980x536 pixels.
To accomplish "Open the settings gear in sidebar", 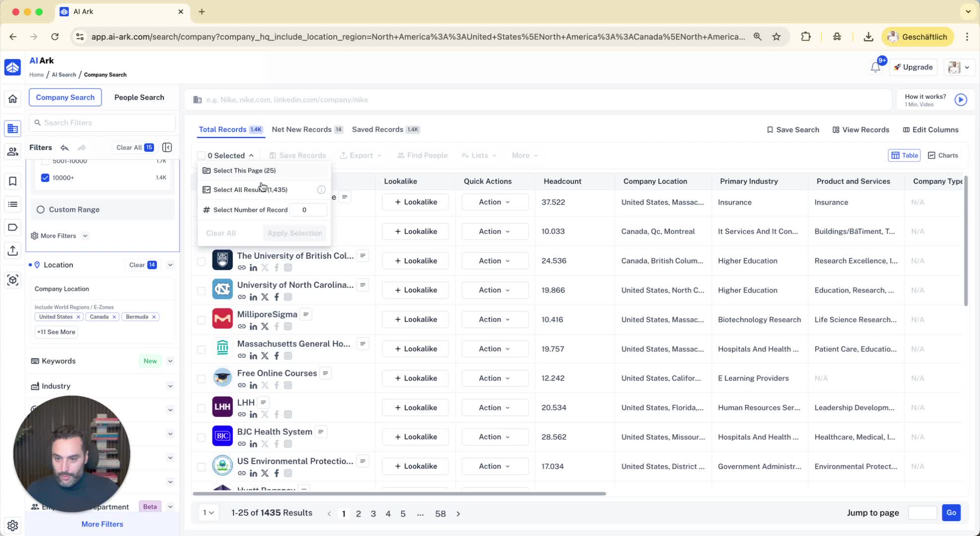I will tap(12, 525).
